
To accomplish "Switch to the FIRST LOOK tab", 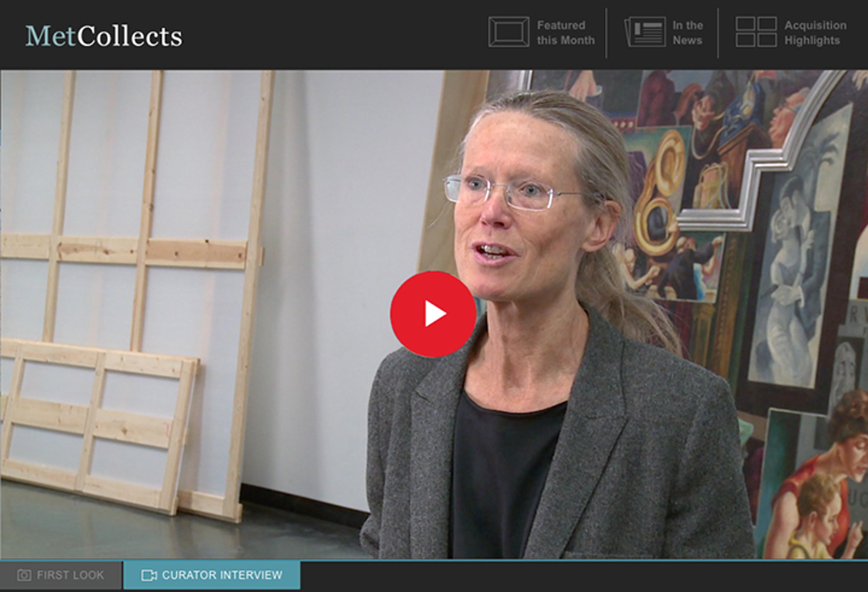I will (61, 575).
